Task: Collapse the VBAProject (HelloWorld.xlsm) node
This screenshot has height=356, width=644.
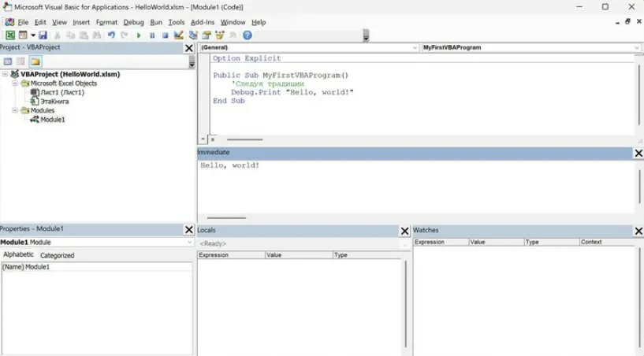Action: pyautogui.click(x=6, y=74)
